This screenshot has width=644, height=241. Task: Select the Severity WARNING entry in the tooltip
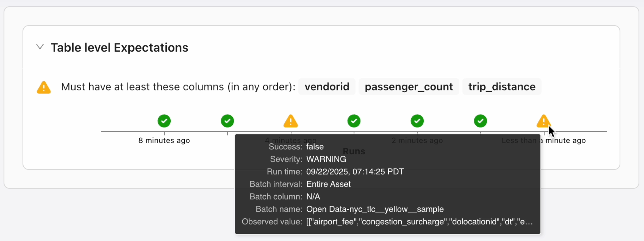tap(326, 159)
